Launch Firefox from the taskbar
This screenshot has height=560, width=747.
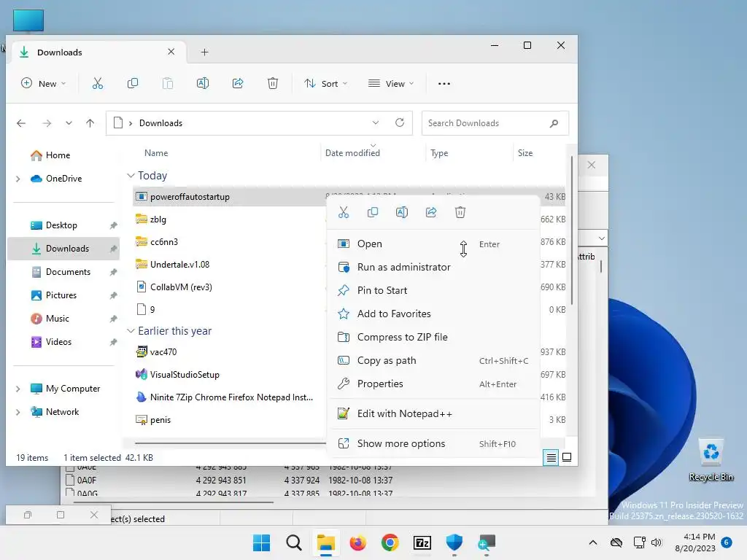357,542
